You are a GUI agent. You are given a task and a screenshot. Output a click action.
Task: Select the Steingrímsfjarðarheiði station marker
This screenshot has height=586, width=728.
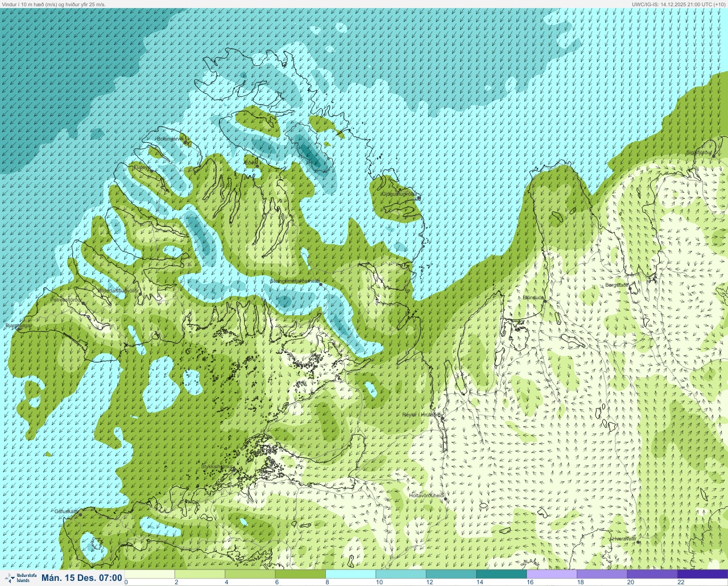(x=321, y=284)
